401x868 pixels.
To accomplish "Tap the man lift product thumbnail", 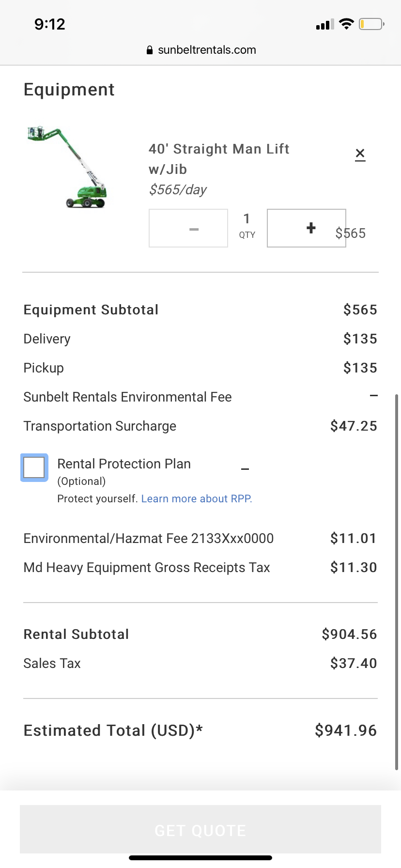I will coord(67,168).
